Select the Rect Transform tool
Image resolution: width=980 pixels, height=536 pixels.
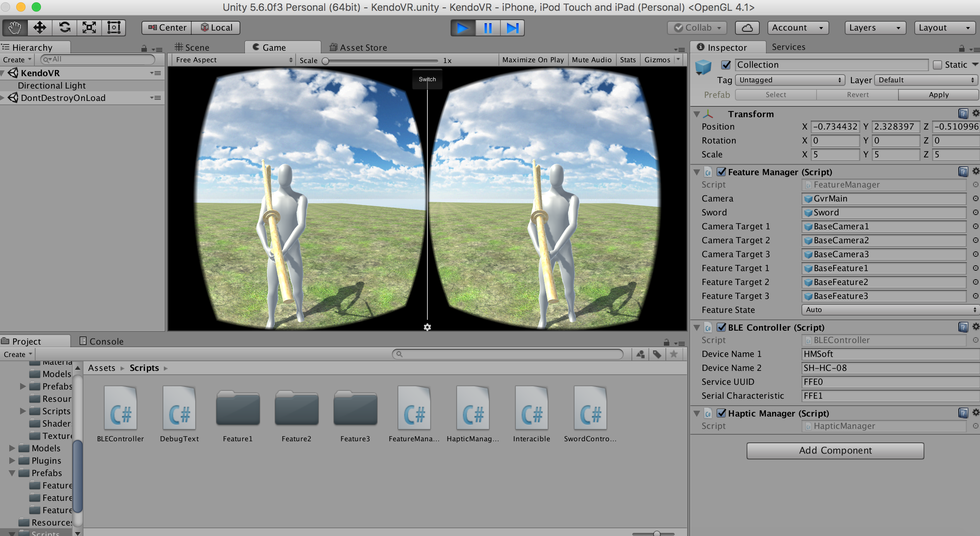114,28
